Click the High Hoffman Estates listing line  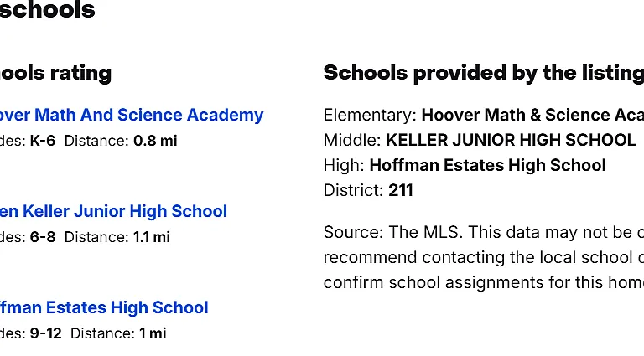click(465, 165)
